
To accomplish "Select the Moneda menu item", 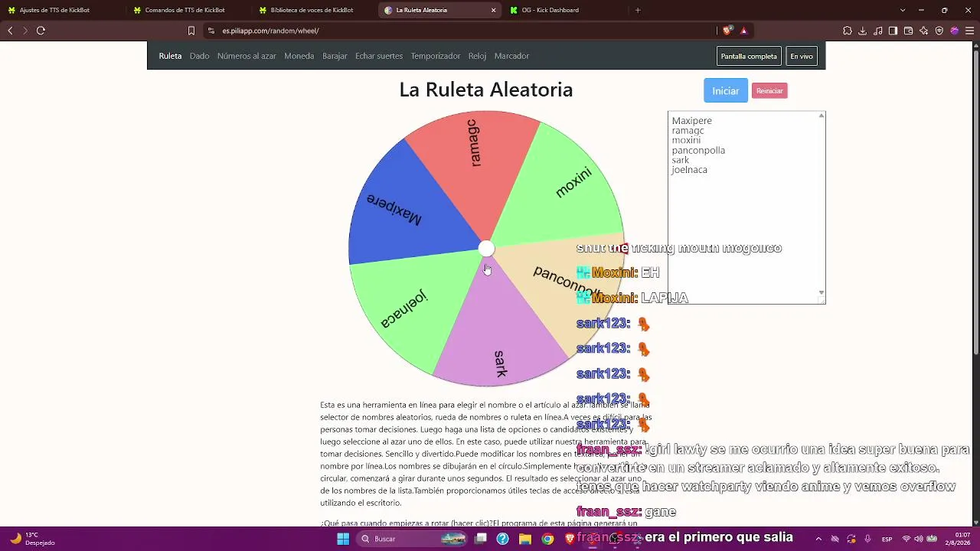I will pos(299,56).
